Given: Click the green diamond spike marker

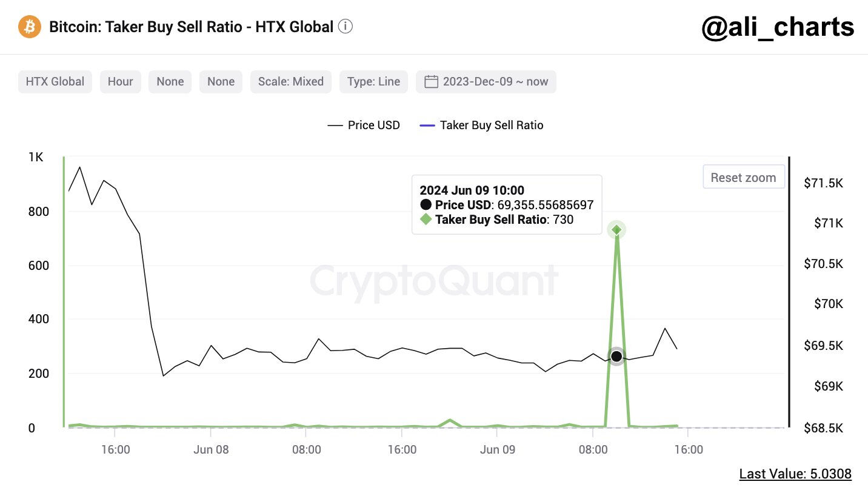Looking at the screenshot, I should 616,230.
